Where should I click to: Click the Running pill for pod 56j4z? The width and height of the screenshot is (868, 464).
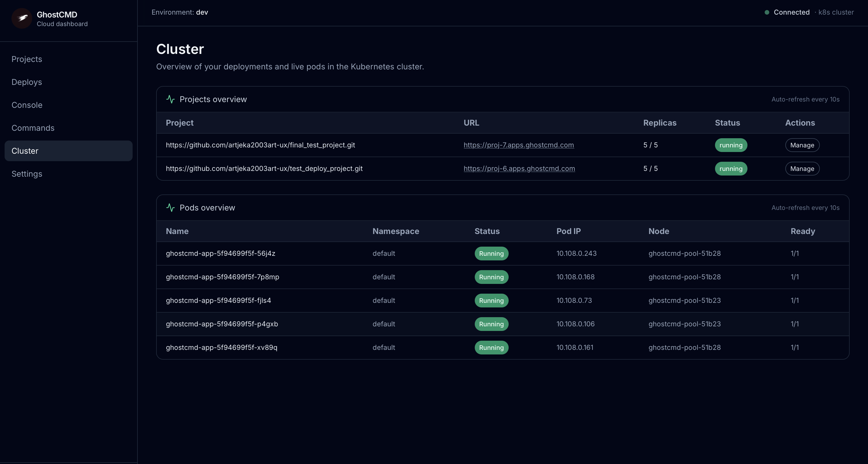(491, 253)
